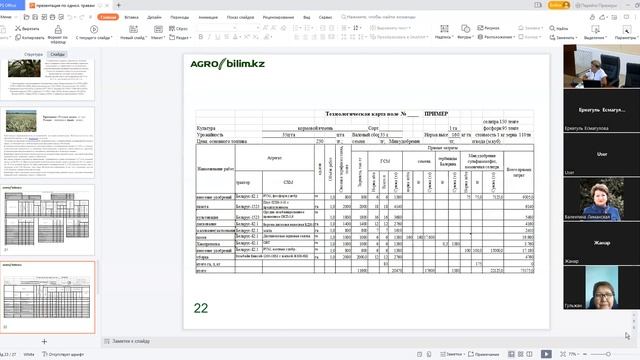
Task: Open the Вид ribbon tab
Action: (307, 17)
